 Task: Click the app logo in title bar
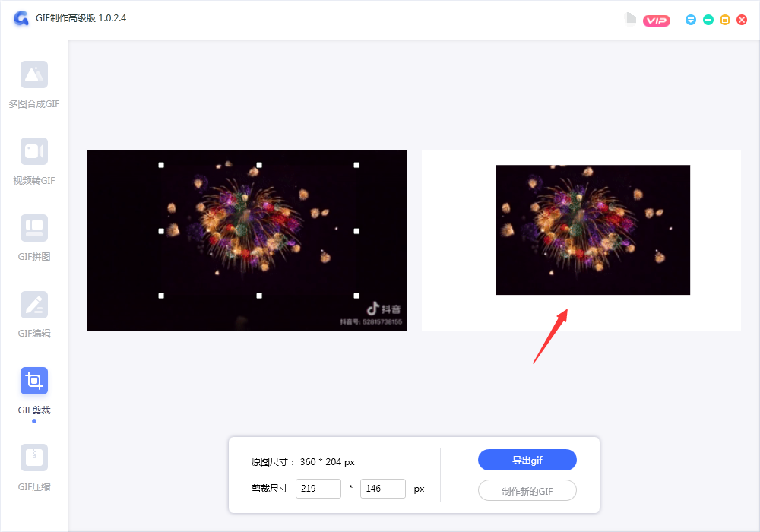[x=21, y=19]
